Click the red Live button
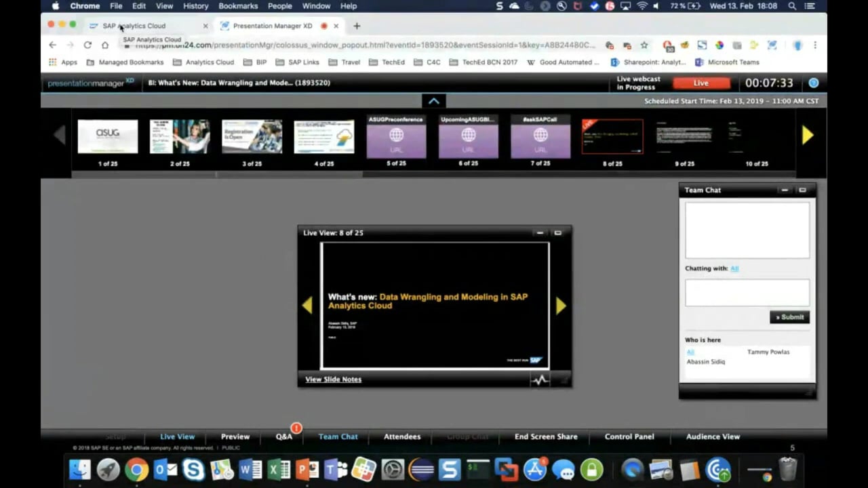The height and width of the screenshot is (488, 868). (x=701, y=83)
